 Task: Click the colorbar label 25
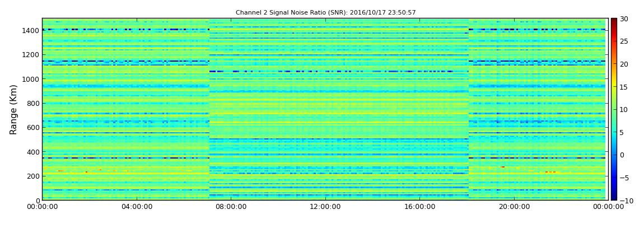point(624,41)
